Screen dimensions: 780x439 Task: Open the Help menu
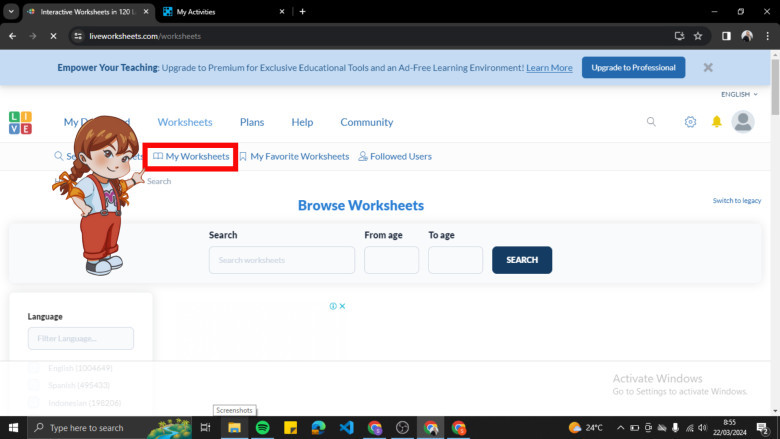[x=302, y=122]
